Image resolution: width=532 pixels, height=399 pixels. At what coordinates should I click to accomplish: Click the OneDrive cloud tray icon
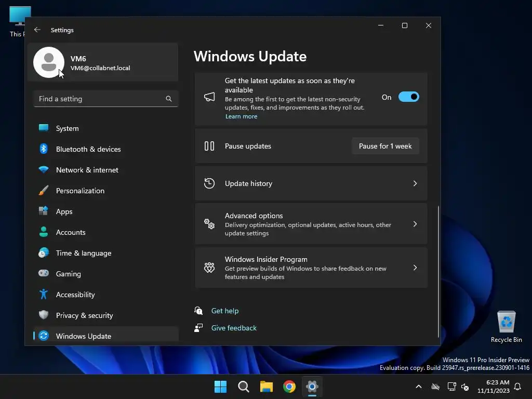tap(435, 387)
